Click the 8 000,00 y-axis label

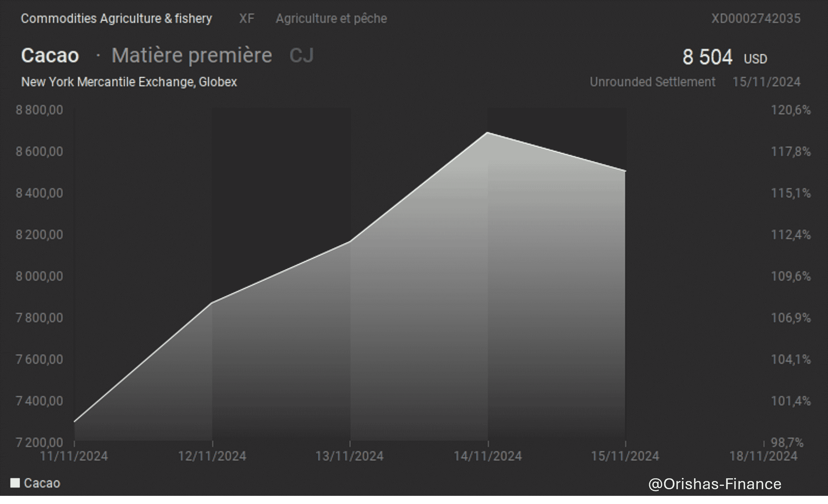(x=39, y=276)
